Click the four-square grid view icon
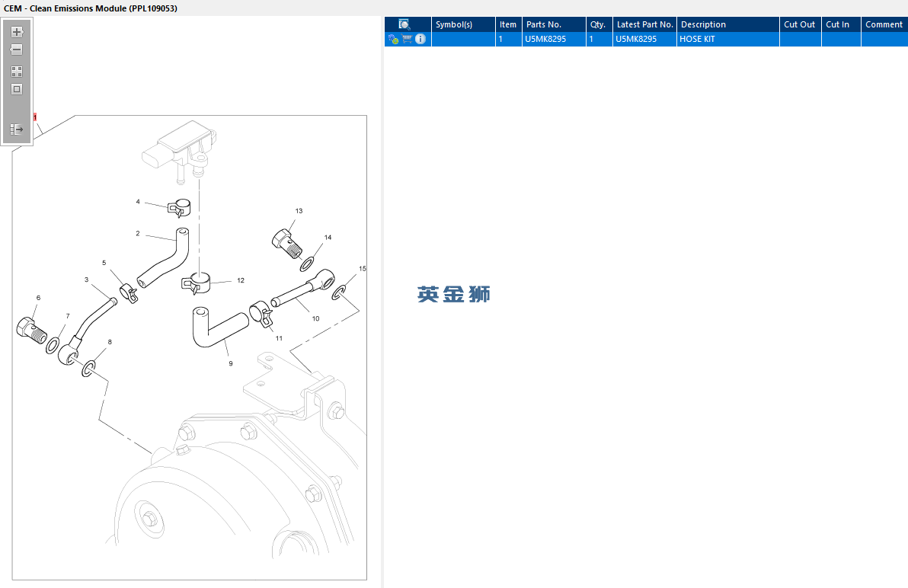Image resolution: width=908 pixels, height=588 pixels. tap(17, 72)
